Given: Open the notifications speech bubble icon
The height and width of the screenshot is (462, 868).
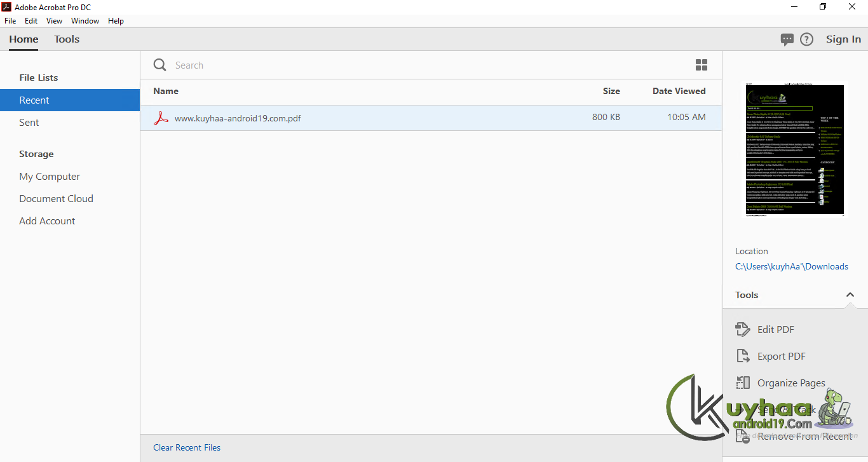Looking at the screenshot, I should click(x=787, y=39).
